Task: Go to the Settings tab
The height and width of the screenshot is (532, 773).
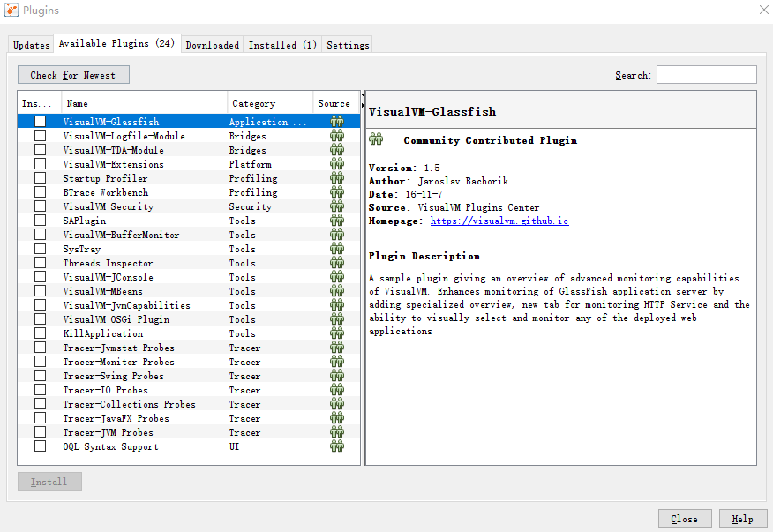Action: tap(348, 45)
